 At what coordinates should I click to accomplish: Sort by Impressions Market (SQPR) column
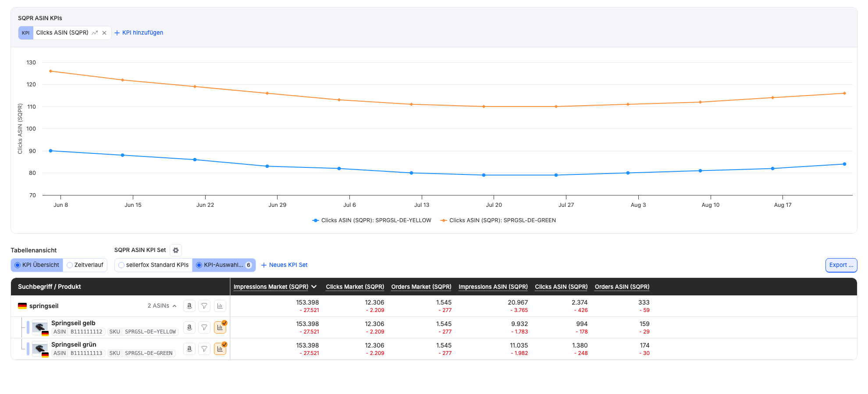pyautogui.click(x=275, y=287)
